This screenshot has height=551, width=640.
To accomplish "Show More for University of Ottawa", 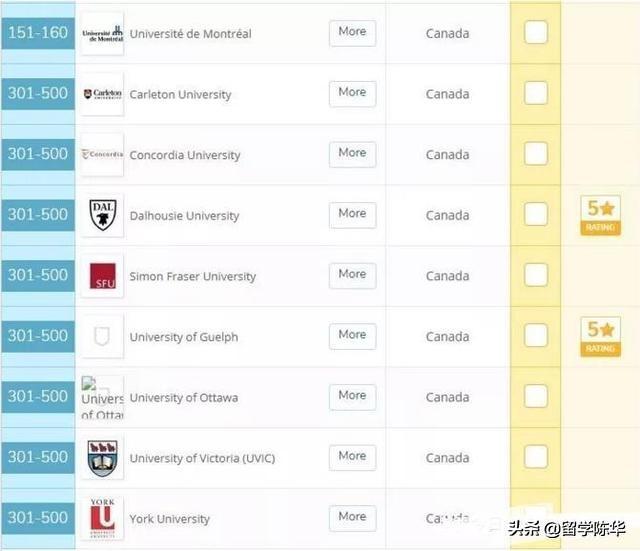I will [352, 396].
